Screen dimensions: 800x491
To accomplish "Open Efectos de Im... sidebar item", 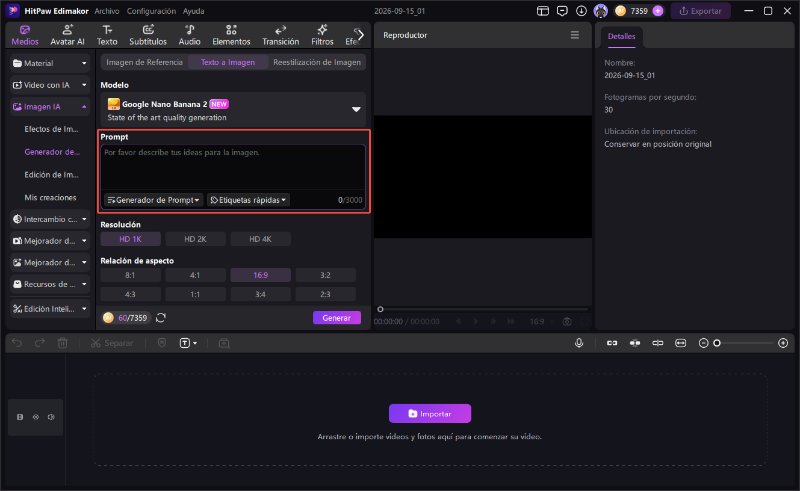I will (x=51, y=129).
